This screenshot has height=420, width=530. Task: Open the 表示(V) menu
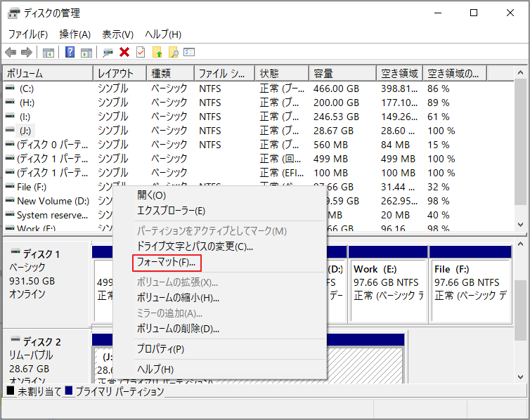[x=117, y=34]
